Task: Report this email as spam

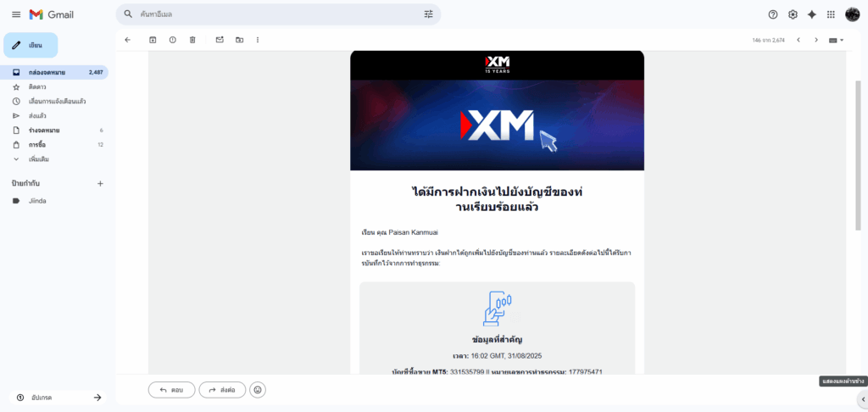Action: pyautogui.click(x=173, y=40)
